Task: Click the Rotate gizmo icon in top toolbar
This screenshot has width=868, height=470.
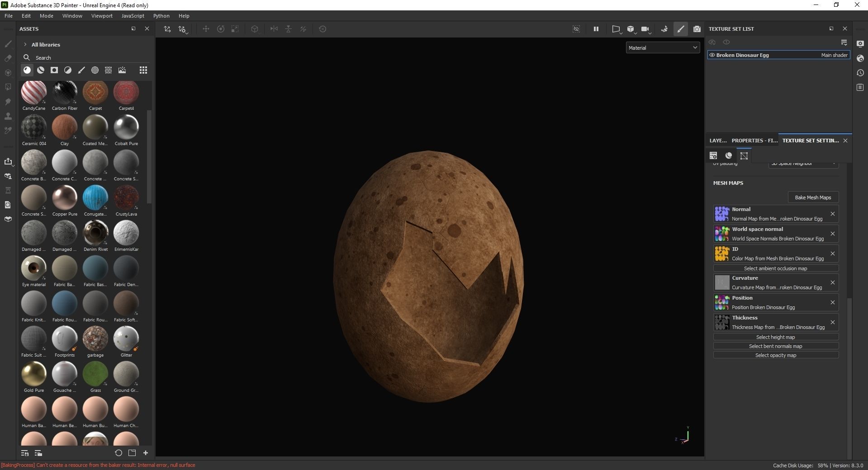Action: 221,29
